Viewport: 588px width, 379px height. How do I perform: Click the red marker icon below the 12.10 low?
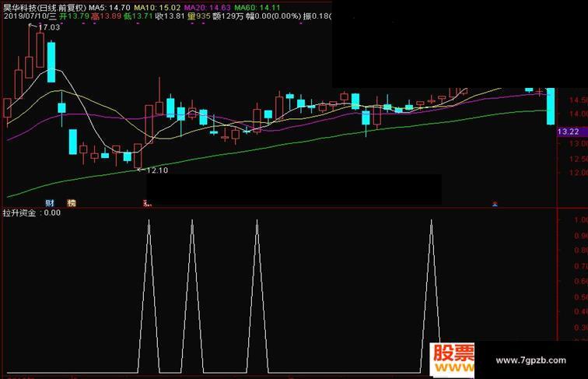(147, 204)
